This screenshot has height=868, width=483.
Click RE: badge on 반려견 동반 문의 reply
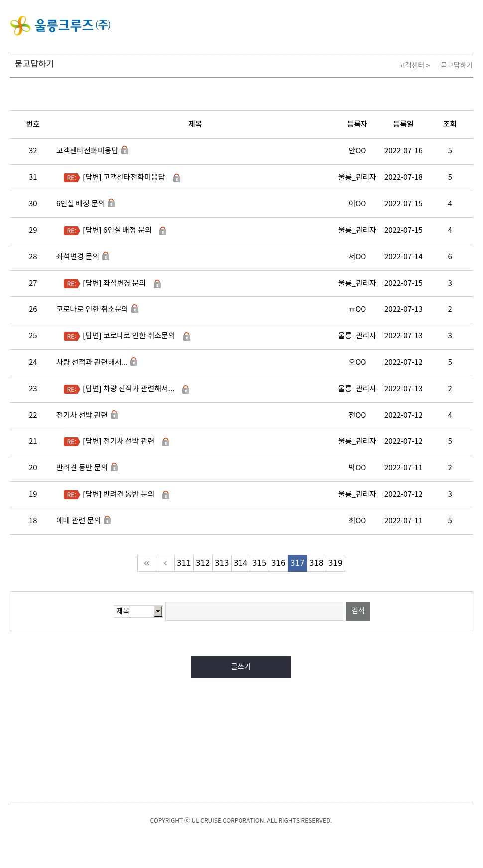point(72,495)
